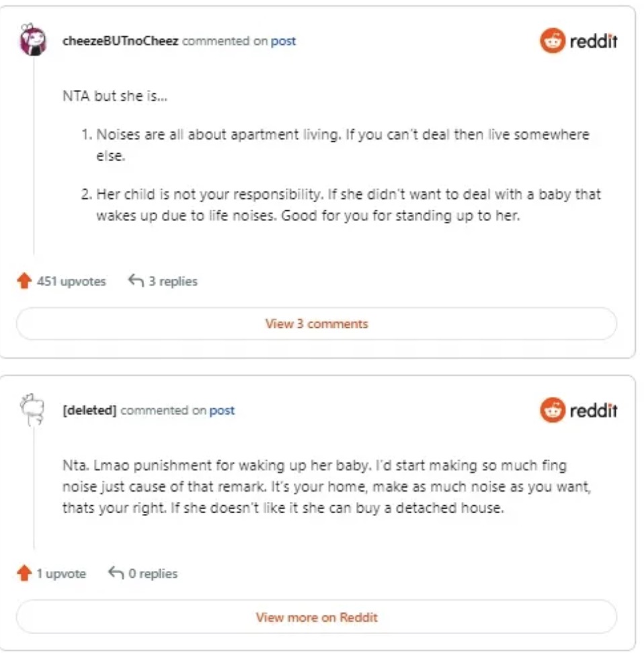Viewport: 644px width, 653px height.
Task: Open the cheezeBUTnoCheez username link
Action: [x=120, y=41]
